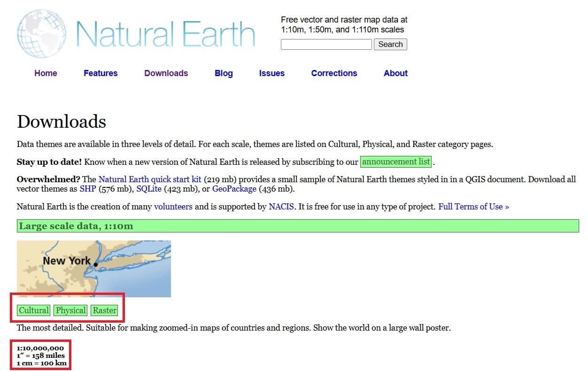Open the Features navigation item
588x371 pixels.
tap(101, 73)
